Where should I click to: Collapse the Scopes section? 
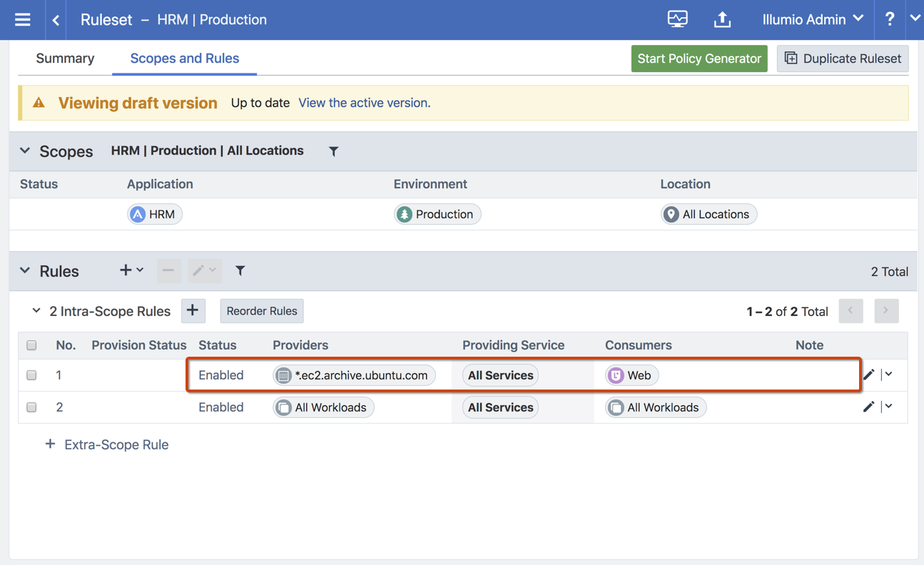(x=25, y=151)
